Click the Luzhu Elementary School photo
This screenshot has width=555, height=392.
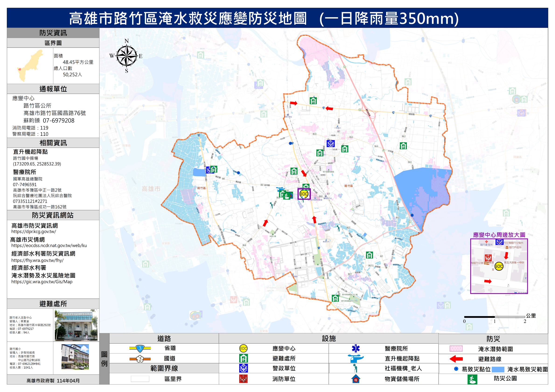pos(75,357)
